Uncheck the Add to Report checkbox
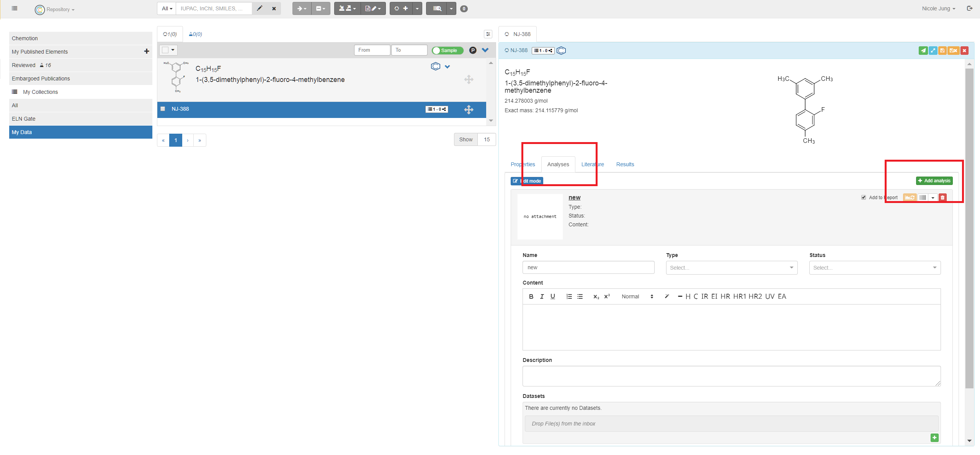980x455 pixels. tap(864, 198)
